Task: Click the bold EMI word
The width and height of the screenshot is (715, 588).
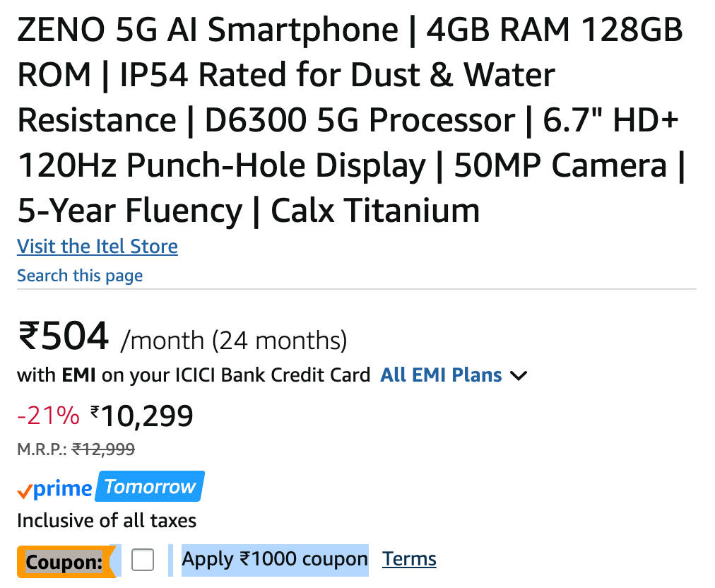Action: click(x=78, y=375)
